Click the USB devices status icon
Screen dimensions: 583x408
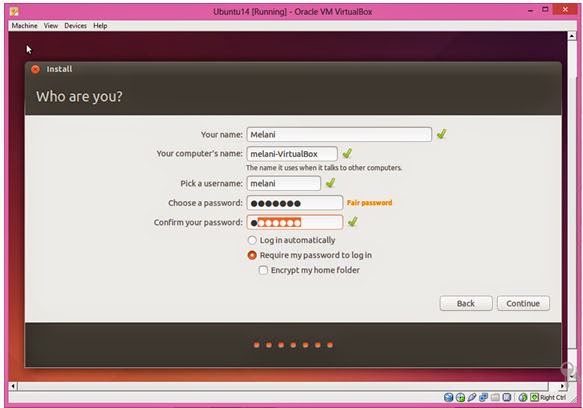(x=472, y=398)
